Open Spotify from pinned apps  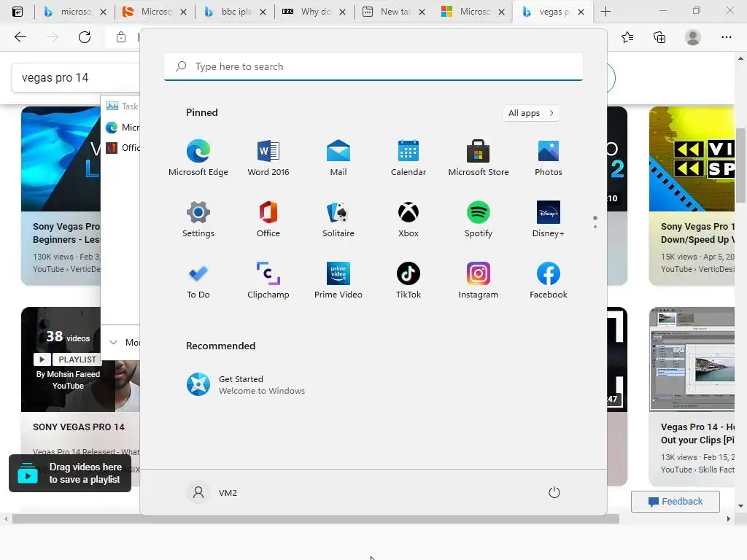(479, 219)
